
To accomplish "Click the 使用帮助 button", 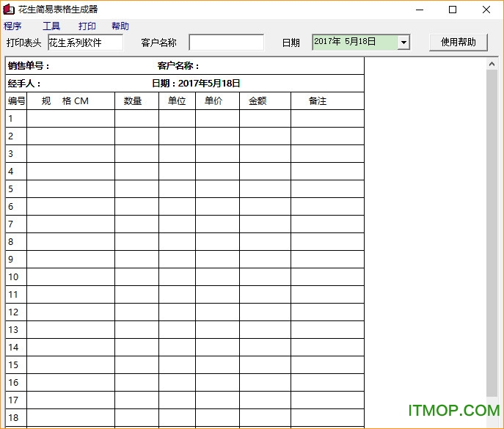I will point(459,43).
